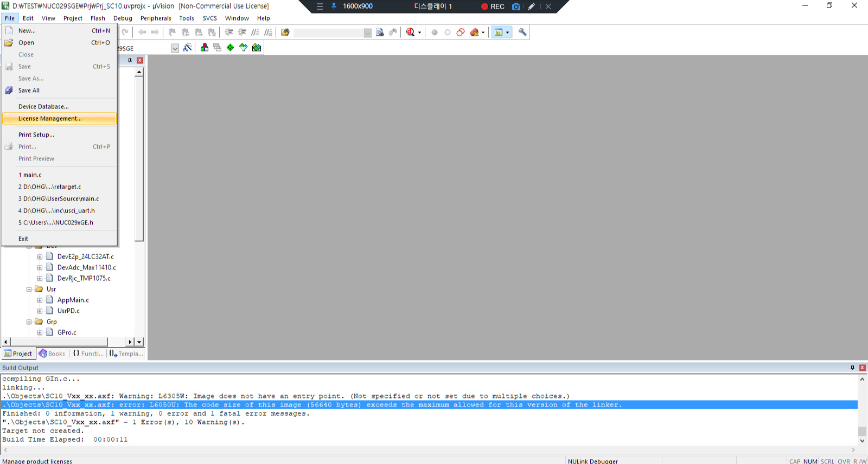This screenshot has height=464, width=868.
Task: Click the recorder pencil draw icon
Action: (532, 7)
